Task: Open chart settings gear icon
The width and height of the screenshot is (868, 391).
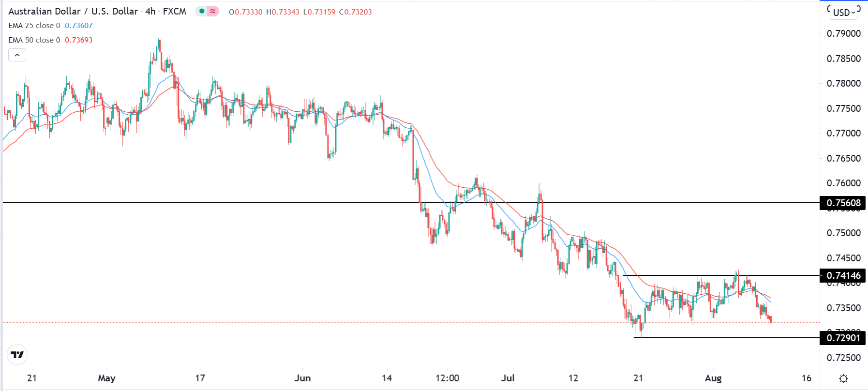Action: 843,378
